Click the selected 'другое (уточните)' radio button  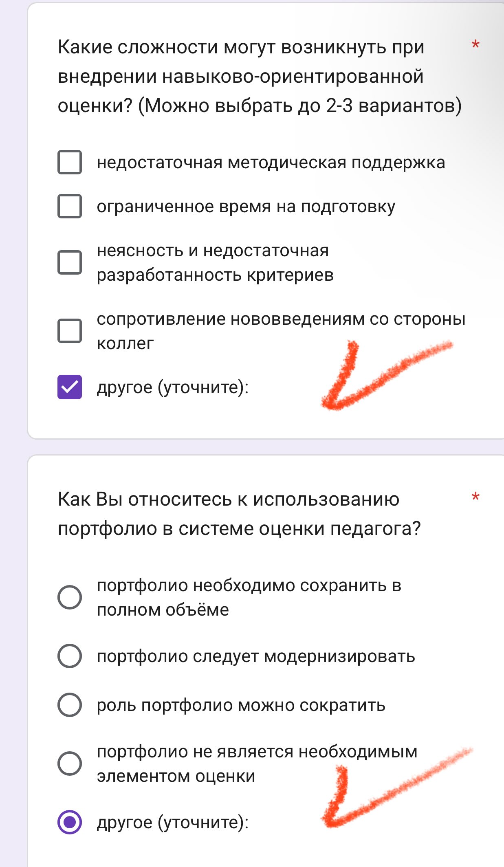[70, 822]
